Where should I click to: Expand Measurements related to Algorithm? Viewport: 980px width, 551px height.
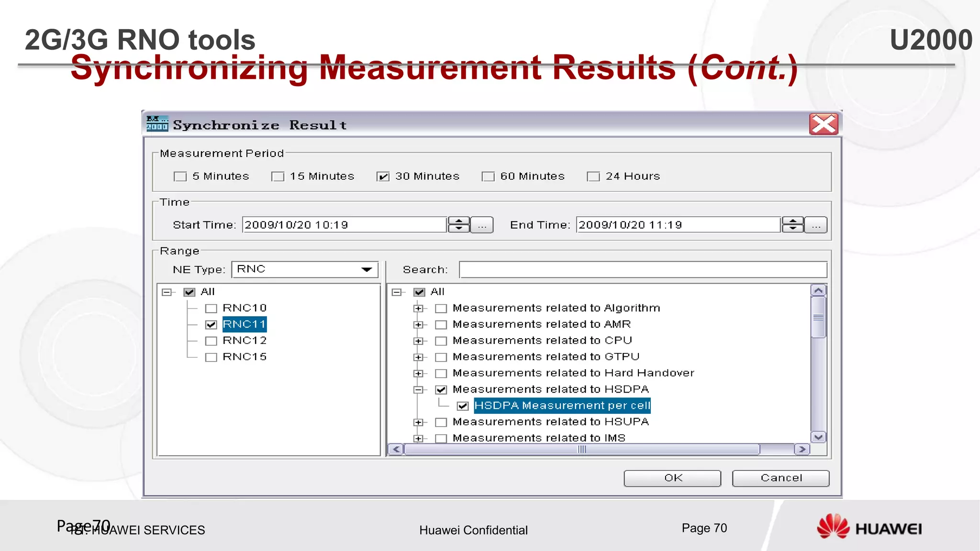[419, 309]
